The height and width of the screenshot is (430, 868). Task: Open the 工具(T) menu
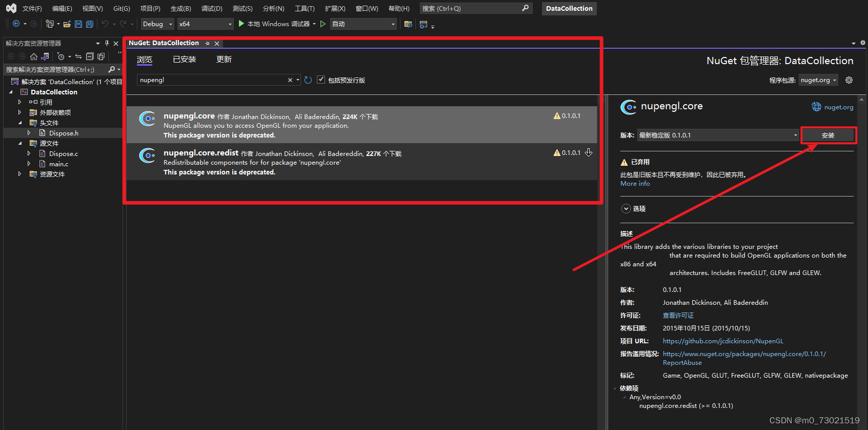[305, 9]
